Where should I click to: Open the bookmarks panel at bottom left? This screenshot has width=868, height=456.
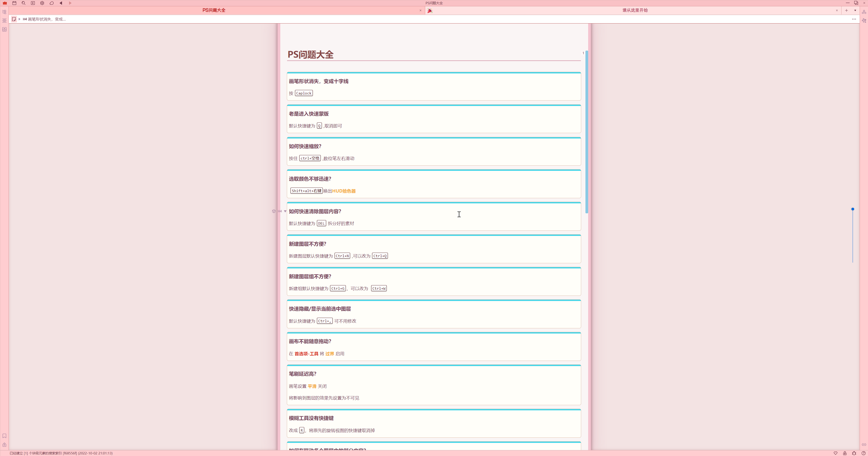[x=4, y=435]
